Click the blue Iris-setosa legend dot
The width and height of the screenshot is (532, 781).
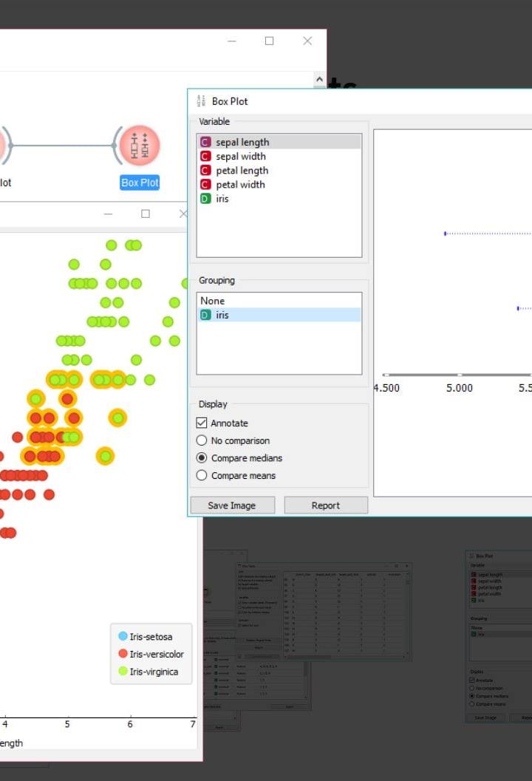tap(123, 636)
